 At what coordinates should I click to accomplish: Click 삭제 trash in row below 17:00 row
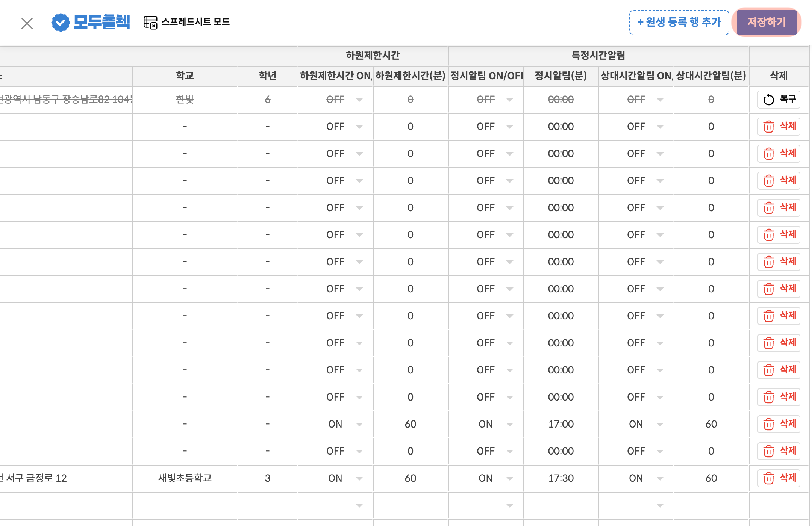pos(779,451)
